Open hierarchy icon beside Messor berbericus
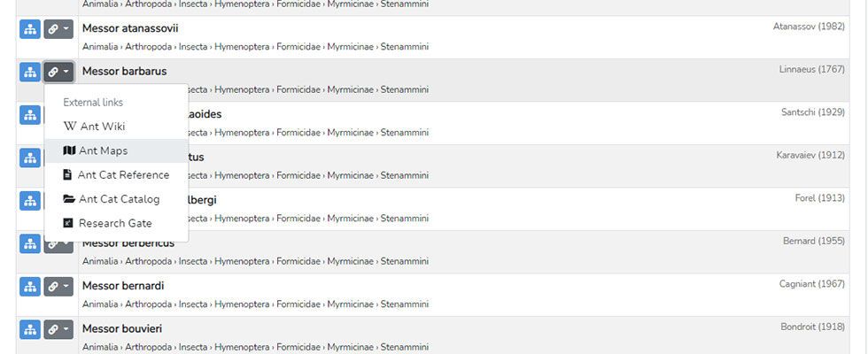 30,244
